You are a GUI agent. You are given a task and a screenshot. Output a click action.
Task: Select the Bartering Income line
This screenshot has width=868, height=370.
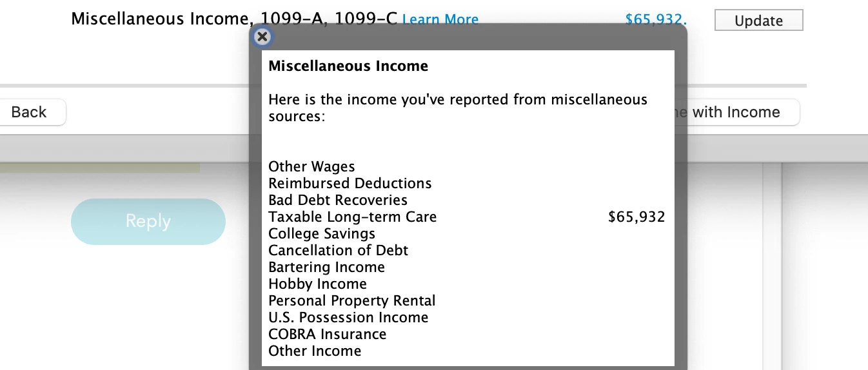[x=326, y=267]
